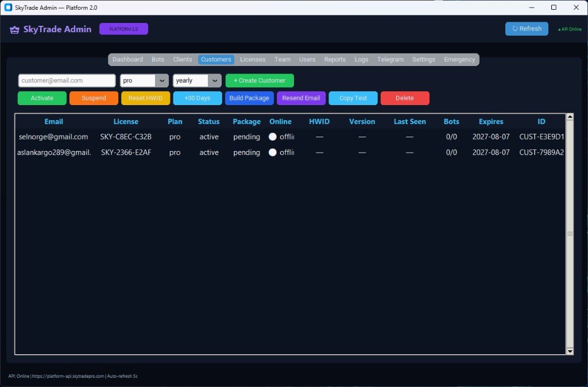Sort by the Expires column header
588x387 pixels.
[491, 122]
